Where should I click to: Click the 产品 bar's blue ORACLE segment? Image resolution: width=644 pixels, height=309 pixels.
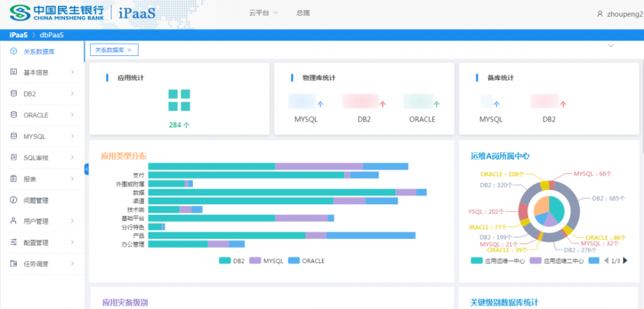pyautogui.click(x=371, y=235)
